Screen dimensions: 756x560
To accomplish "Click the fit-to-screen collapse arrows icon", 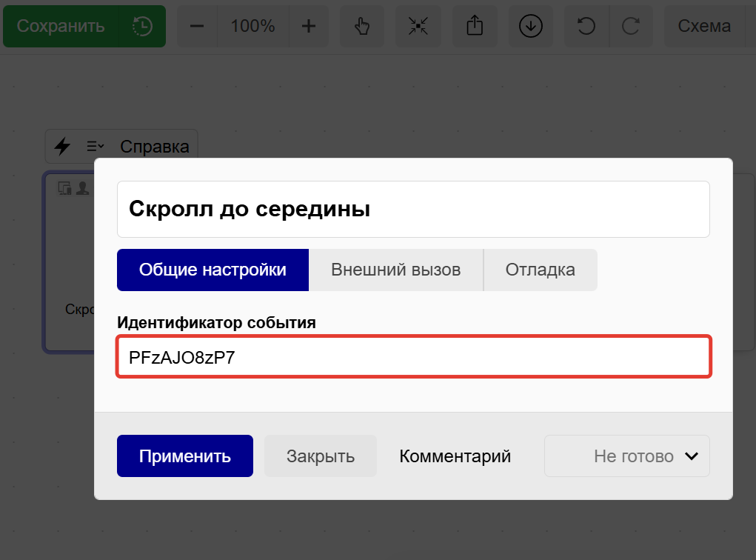I will pyautogui.click(x=418, y=27).
